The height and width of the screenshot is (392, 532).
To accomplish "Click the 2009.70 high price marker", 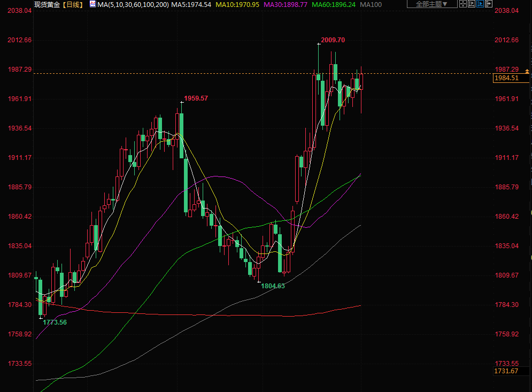I will [x=333, y=40].
